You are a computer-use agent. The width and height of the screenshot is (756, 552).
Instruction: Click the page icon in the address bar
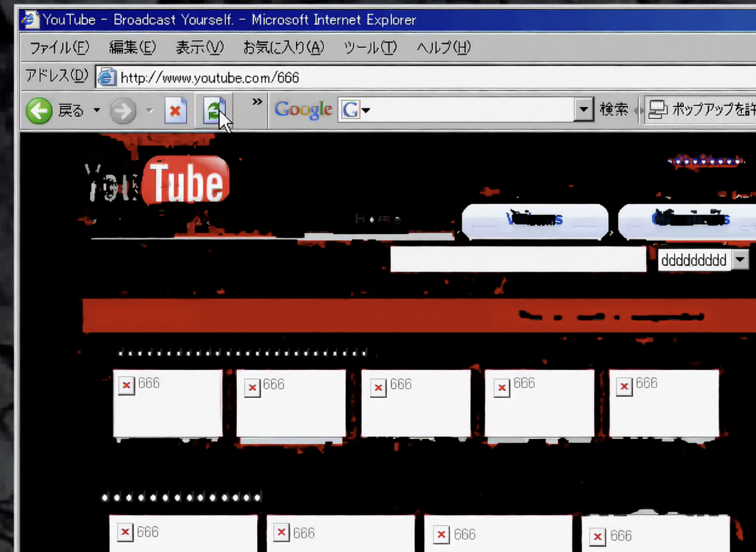tap(107, 77)
